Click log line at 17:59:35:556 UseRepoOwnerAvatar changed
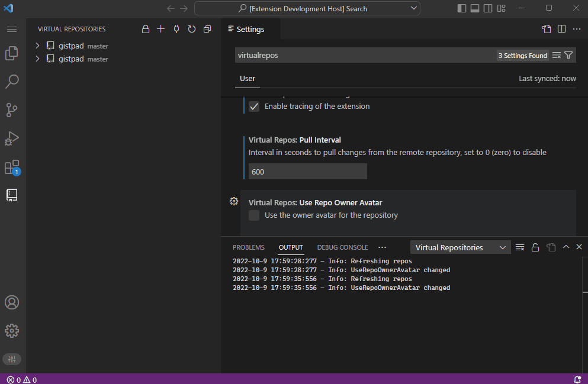 (341, 288)
